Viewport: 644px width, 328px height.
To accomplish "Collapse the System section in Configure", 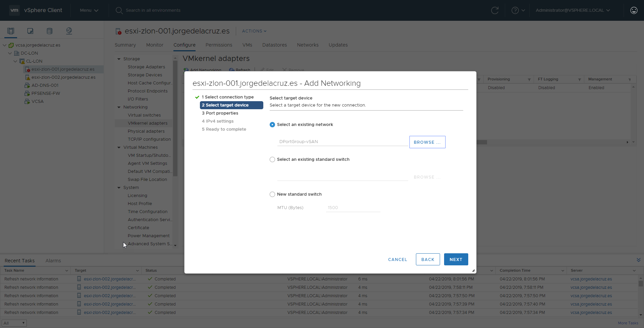I will coord(119,188).
